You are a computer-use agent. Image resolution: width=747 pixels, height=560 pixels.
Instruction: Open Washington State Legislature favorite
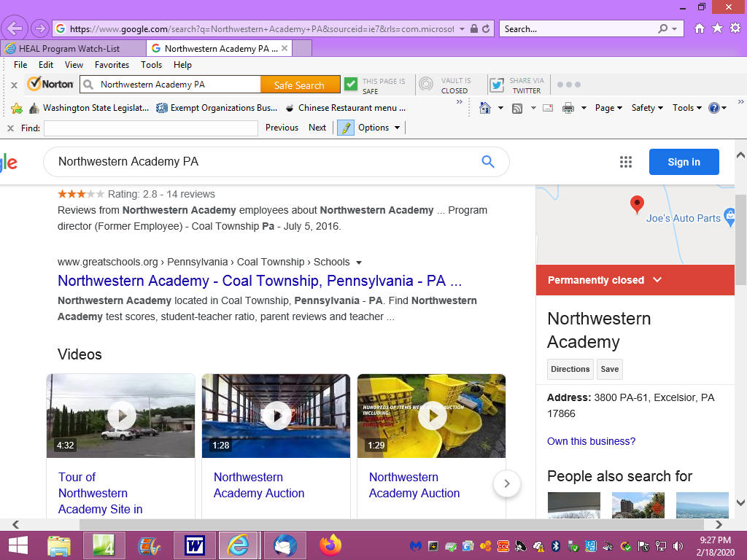pos(89,108)
